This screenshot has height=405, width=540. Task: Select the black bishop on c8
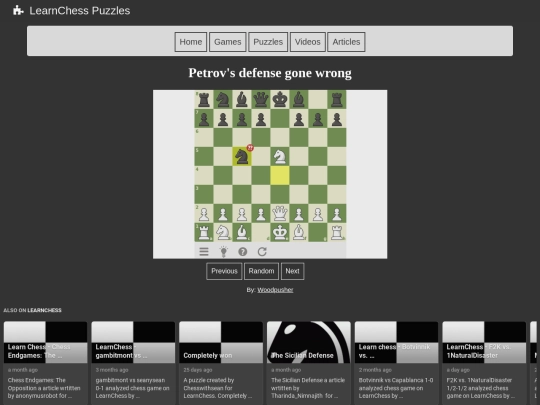tap(242, 100)
